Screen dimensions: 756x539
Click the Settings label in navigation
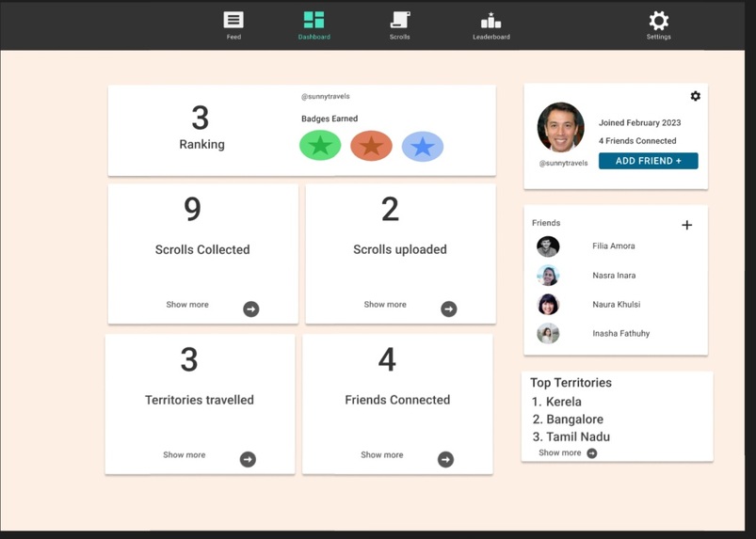click(x=659, y=37)
